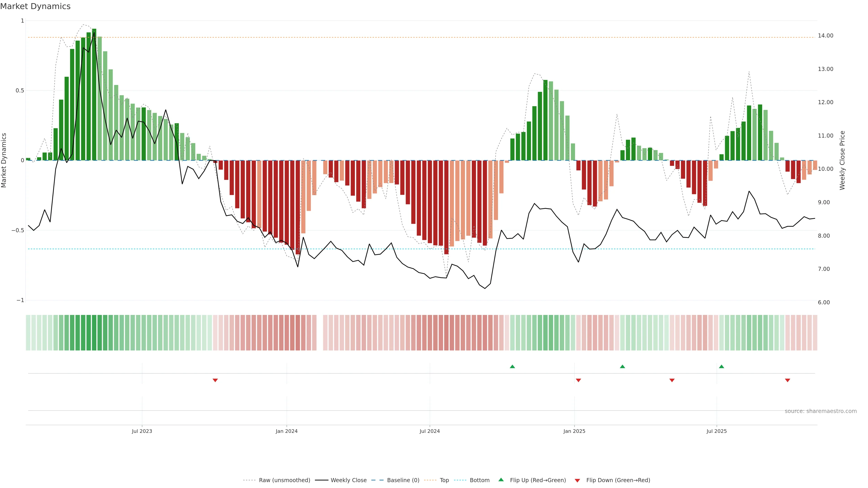This screenshot has height=488, width=868.
Task: Click the Flip Down legend triangle
Action: coord(577,480)
